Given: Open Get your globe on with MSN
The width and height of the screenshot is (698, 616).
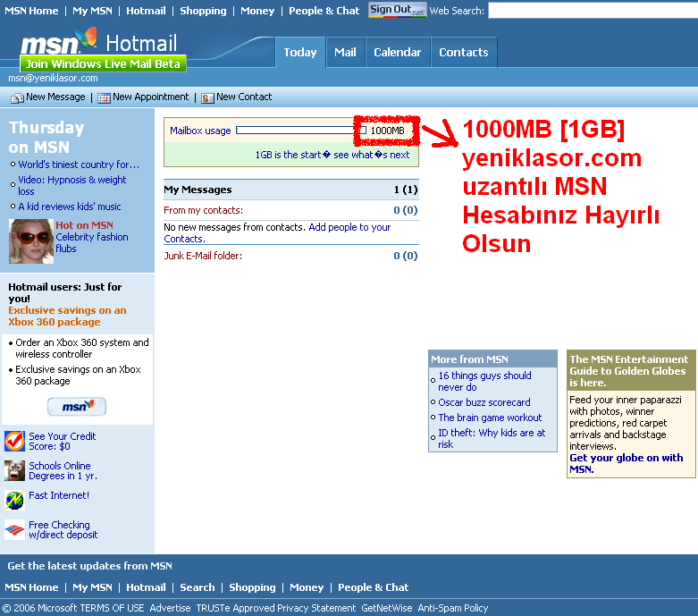Looking at the screenshot, I should 626,463.
